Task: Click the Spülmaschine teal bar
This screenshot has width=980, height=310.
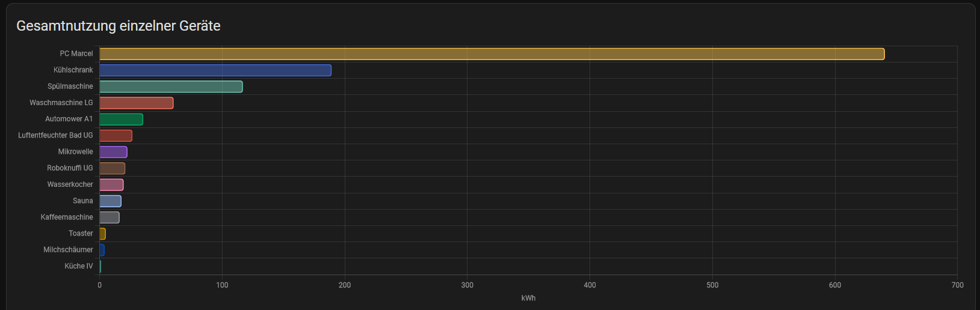Action: pyautogui.click(x=171, y=87)
